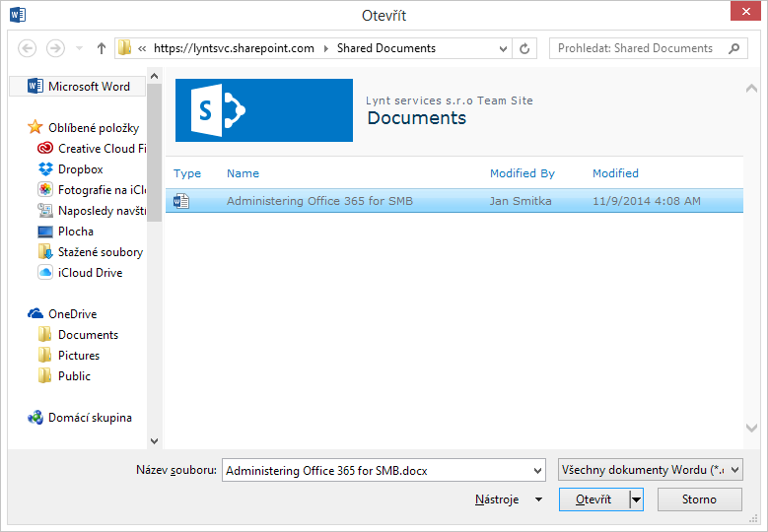768x532 pixels.
Task: Select Domácí skupina in navigation pane
Action: [x=90, y=418]
